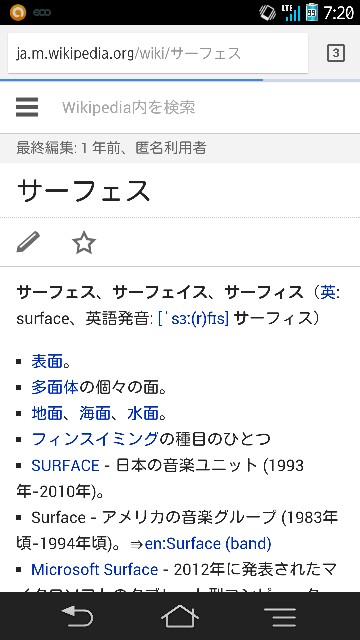
Task: Open the en:Surface (band) link
Action: point(208,544)
